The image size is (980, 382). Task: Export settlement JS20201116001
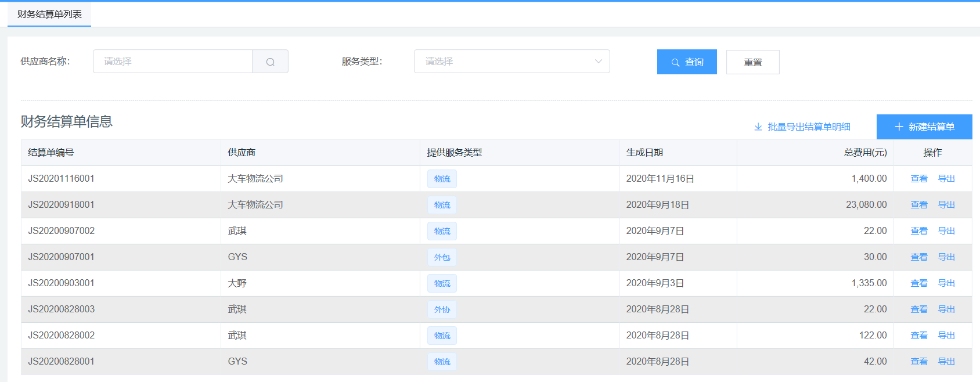click(946, 179)
